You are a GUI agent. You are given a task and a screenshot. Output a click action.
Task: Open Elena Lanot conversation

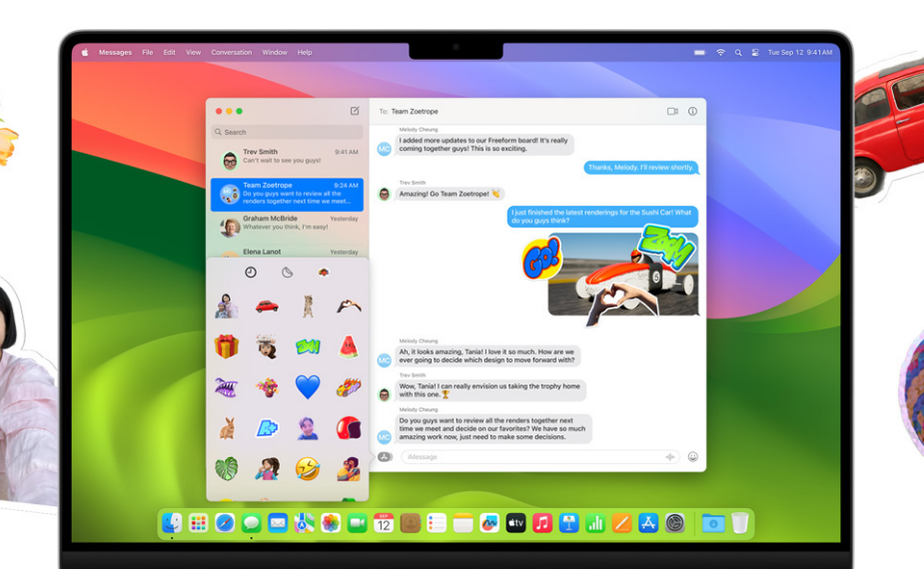[x=287, y=252]
